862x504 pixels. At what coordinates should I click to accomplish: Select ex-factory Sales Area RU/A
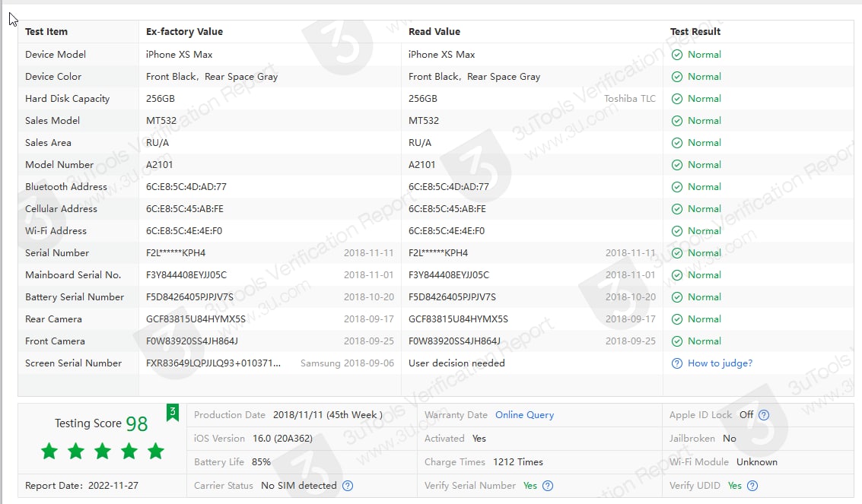coord(157,143)
